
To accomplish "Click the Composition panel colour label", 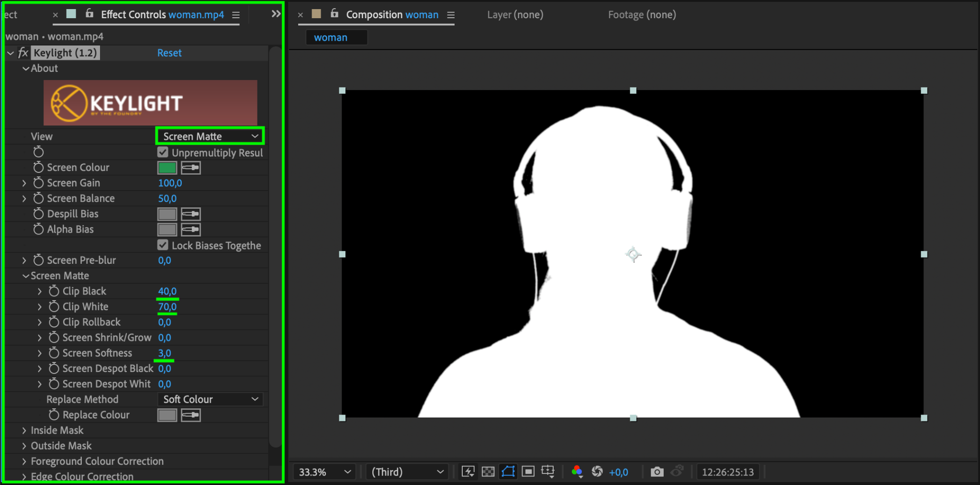I will [x=316, y=13].
